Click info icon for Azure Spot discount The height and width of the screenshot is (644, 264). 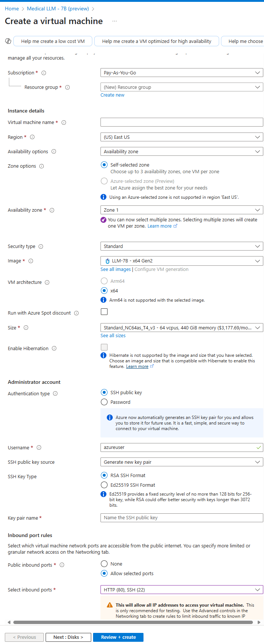[x=76, y=313]
